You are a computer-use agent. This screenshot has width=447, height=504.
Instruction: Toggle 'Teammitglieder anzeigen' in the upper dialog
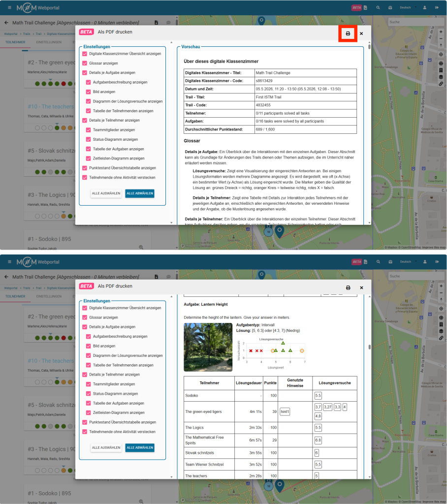(89, 130)
